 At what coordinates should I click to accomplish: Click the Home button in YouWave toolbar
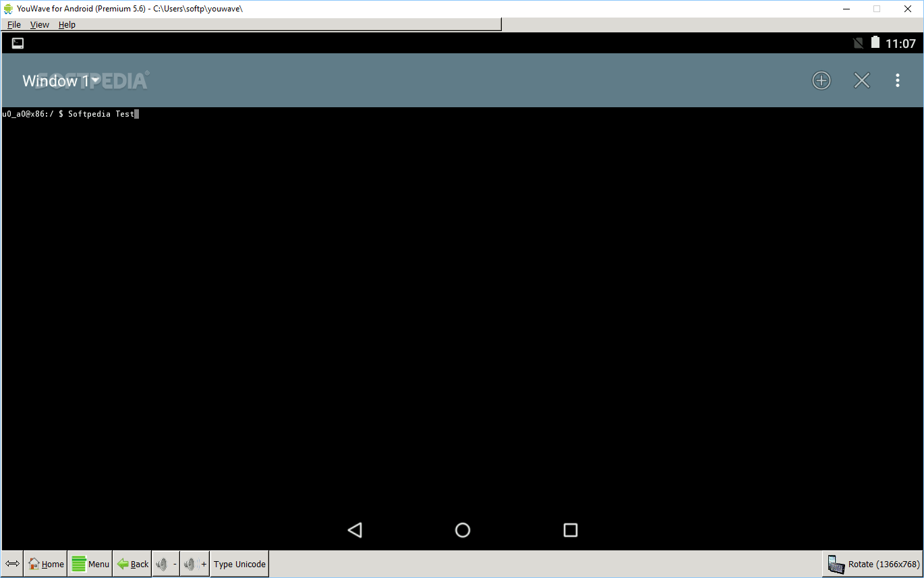pos(46,564)
